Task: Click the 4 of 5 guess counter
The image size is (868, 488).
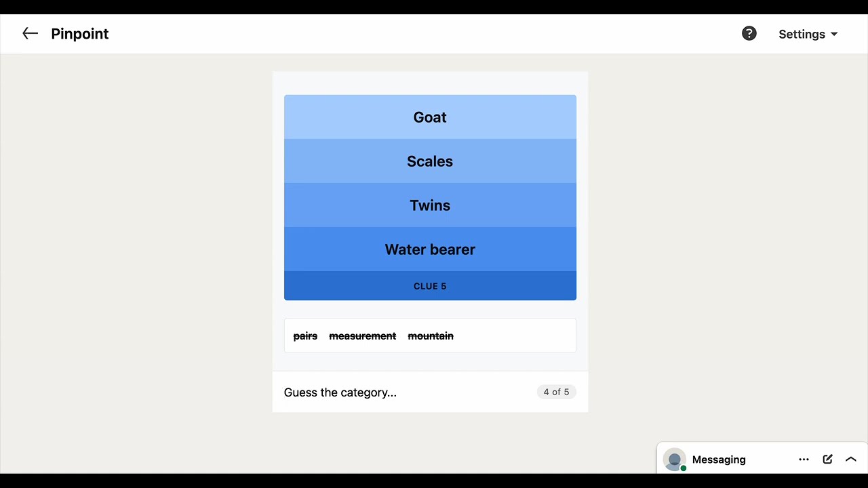Action: [x=556, y=392]
